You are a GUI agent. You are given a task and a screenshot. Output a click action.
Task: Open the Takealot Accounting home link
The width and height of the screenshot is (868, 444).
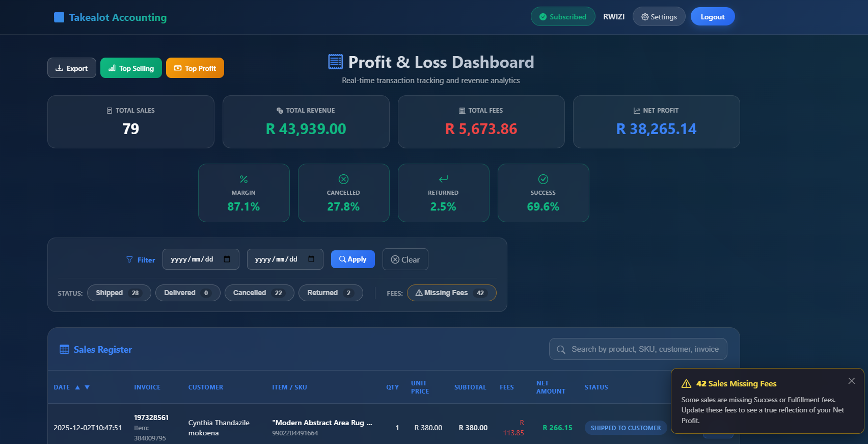111,17
